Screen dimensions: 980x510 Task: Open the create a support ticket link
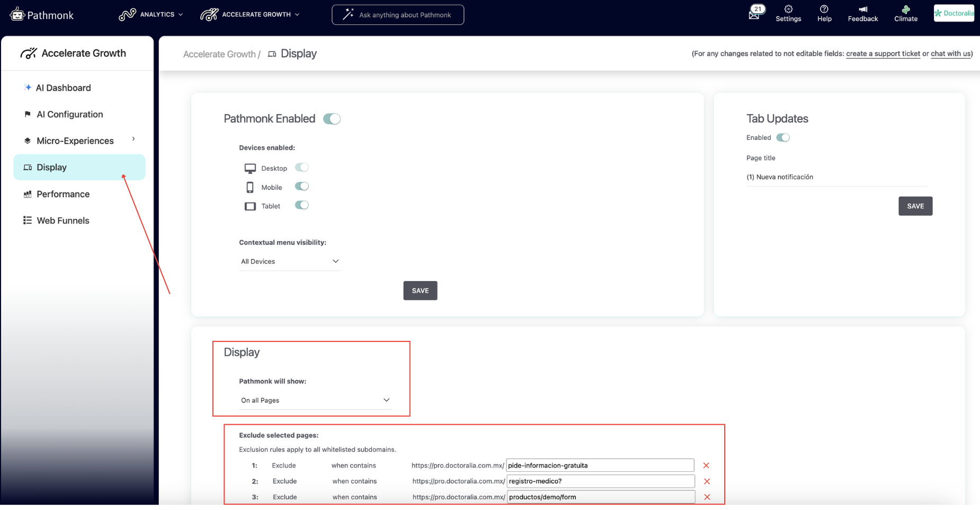pyautogui.click(x=883, y=54)
